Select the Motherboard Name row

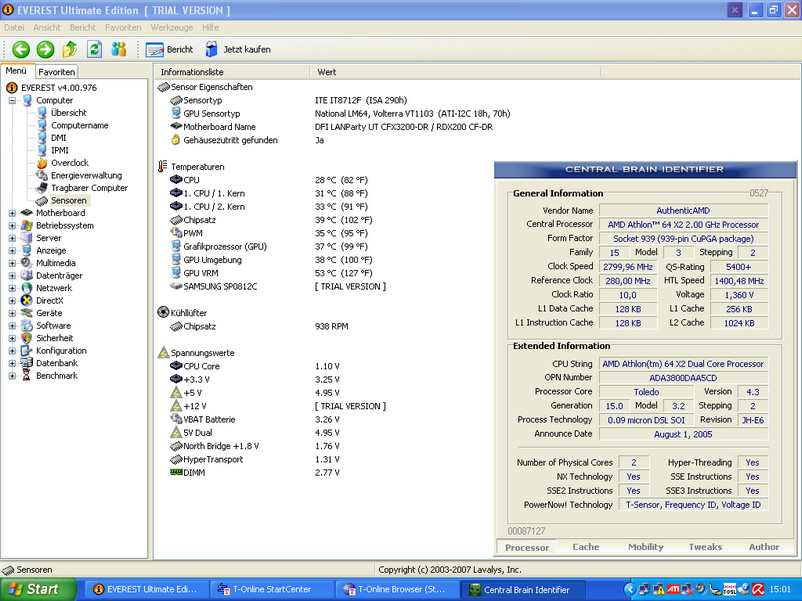[x=331, y=127]
